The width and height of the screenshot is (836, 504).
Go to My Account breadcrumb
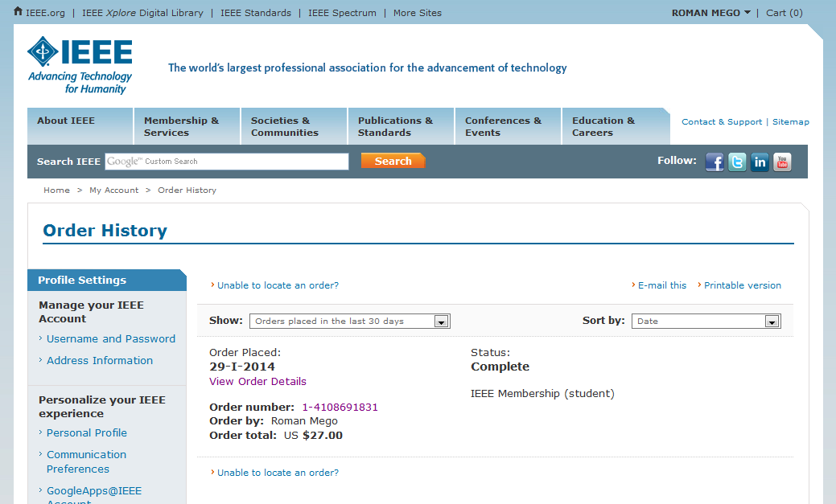point(114,191)
